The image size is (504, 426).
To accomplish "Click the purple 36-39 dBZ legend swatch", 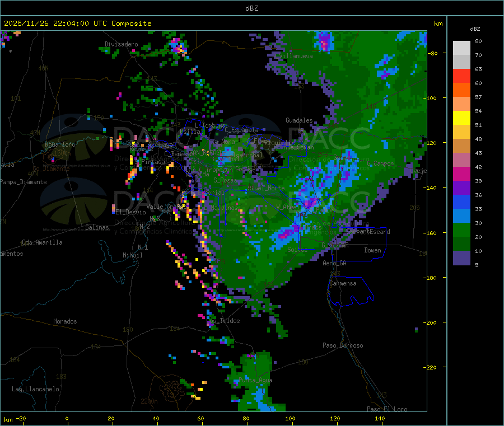I will [x=461, y=188].
